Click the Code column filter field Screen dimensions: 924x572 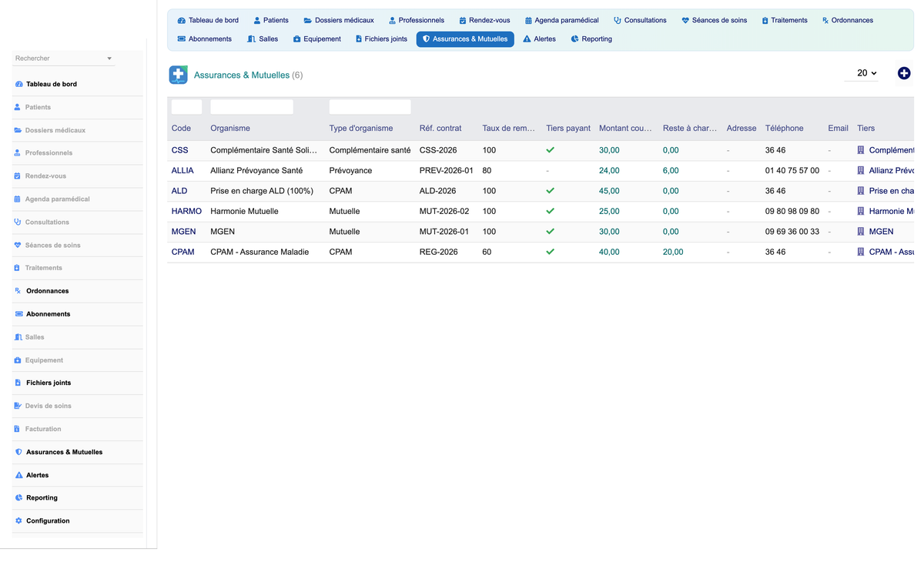click(186, 107)
